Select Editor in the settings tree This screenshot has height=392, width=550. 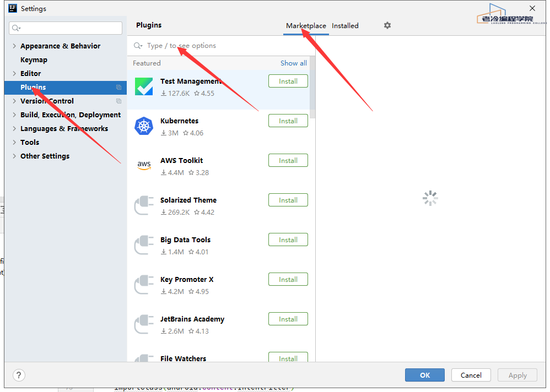(30, 73)
